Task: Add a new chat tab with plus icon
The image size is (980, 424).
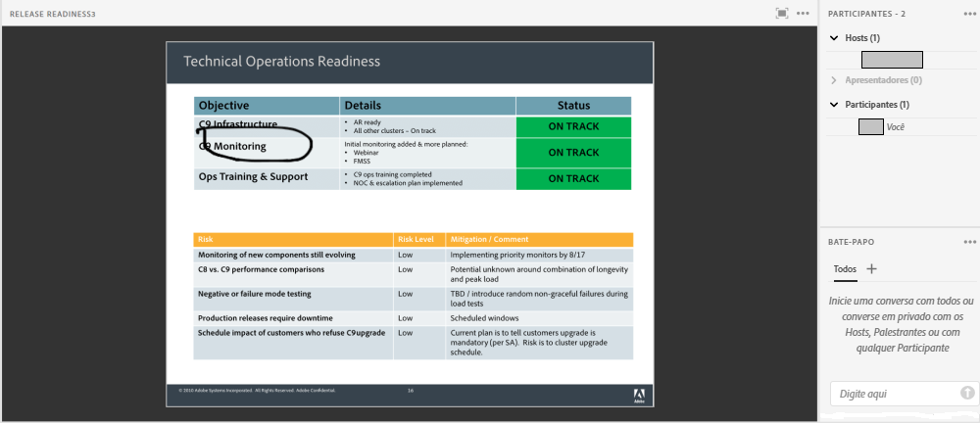Action: click(x=872, y=269)
